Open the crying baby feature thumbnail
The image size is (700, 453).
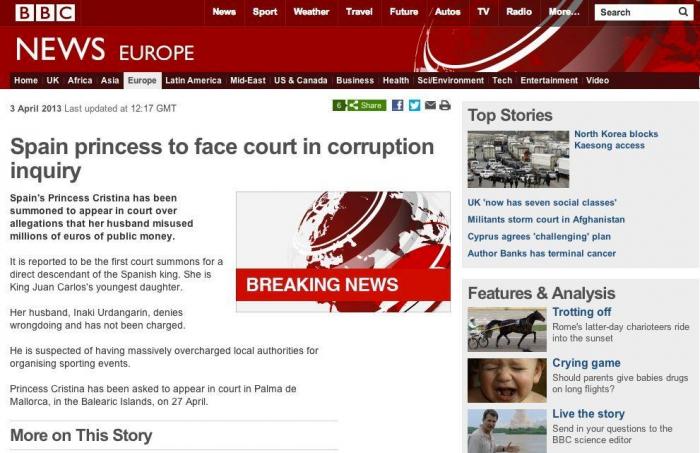tap(507, 380)
